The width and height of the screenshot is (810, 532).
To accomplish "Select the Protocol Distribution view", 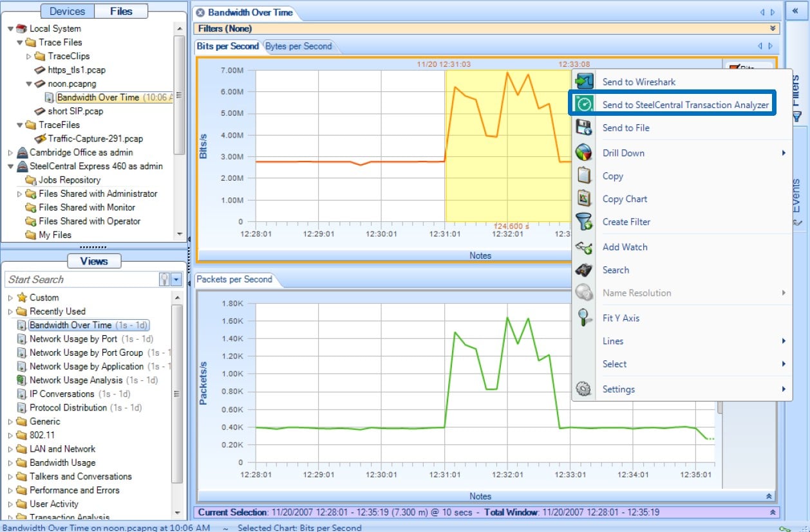I will pyautogui.click(x=68, y=408).
